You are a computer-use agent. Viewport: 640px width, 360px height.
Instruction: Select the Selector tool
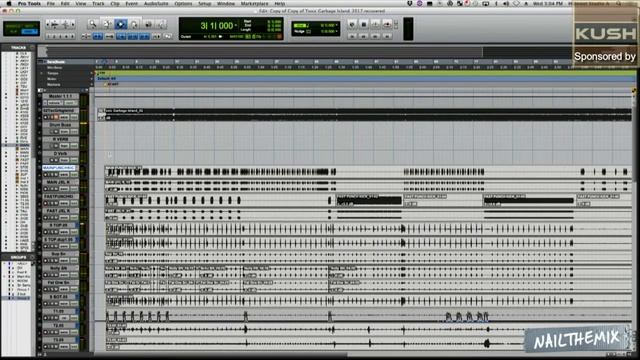coord(121,24)
